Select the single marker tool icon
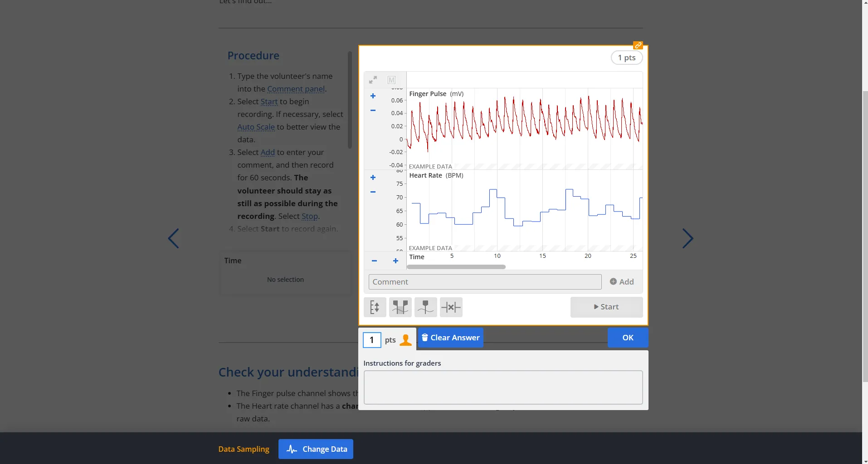868x464 pixels. click(x=426, y=307)
